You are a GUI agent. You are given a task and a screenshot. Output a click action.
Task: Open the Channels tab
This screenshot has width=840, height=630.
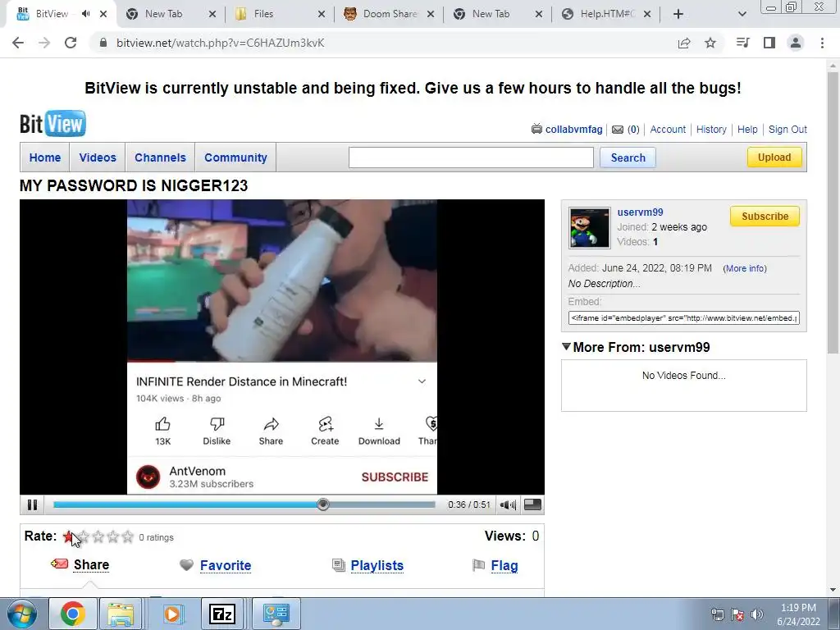point(160,157)
